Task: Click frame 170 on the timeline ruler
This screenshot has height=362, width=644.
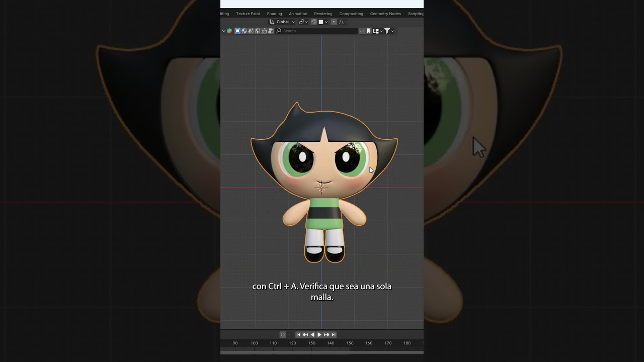Action: [388, 343]
